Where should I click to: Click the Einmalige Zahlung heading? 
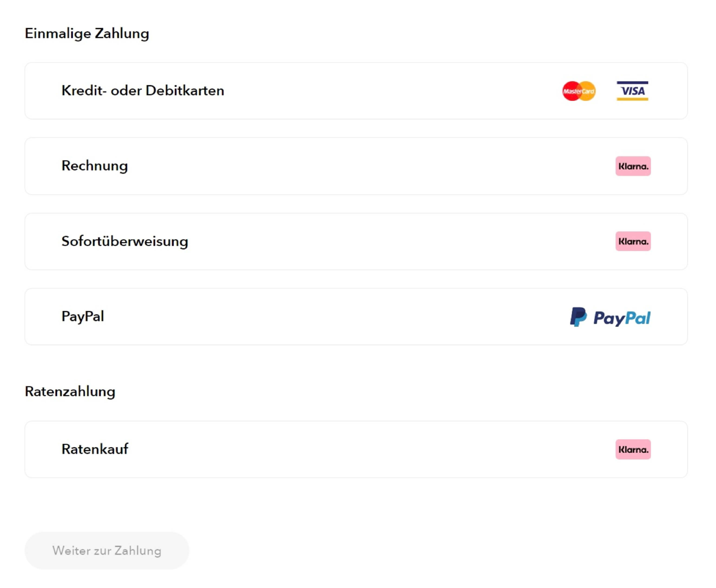point(87,33)
